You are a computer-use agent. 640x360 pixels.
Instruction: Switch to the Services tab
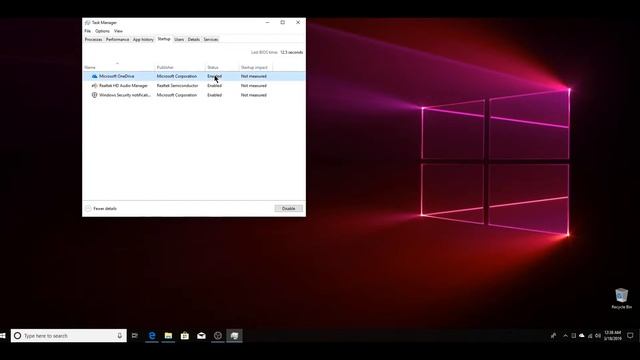point(211,40)
